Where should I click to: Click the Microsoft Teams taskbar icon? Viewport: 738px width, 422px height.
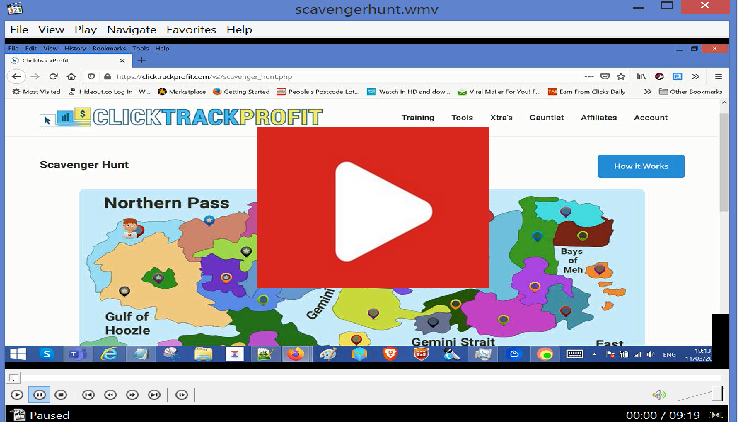[77, 354]
